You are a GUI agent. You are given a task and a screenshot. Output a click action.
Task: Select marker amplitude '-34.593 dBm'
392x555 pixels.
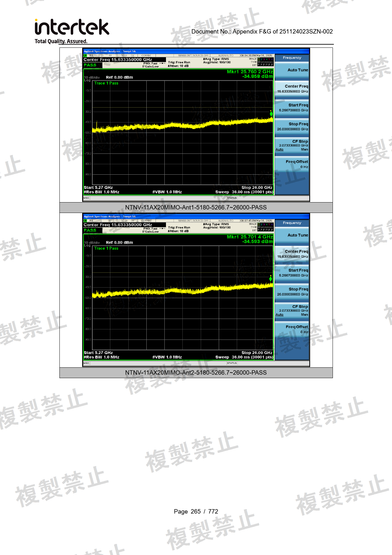(x=257, y=241)
